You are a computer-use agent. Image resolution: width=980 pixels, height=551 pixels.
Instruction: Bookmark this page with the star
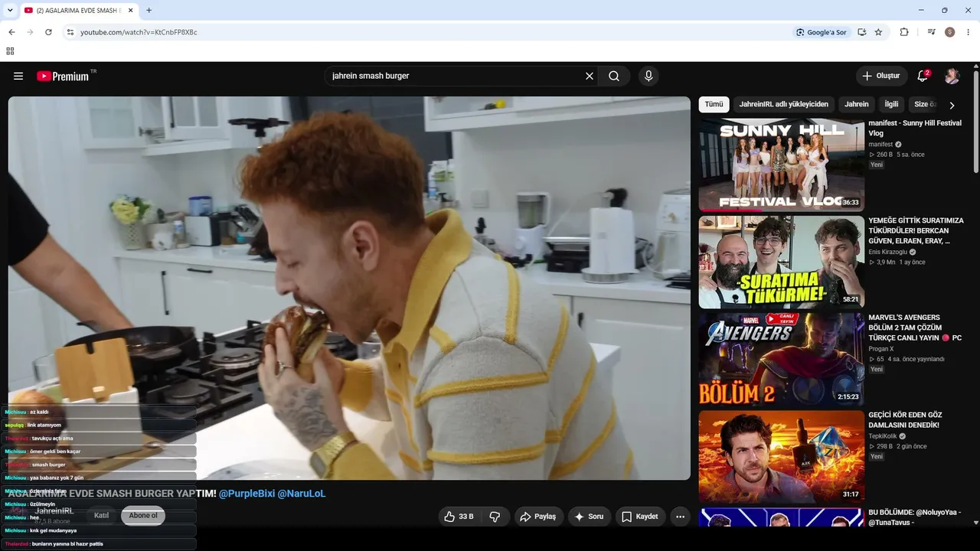point(878,32)
